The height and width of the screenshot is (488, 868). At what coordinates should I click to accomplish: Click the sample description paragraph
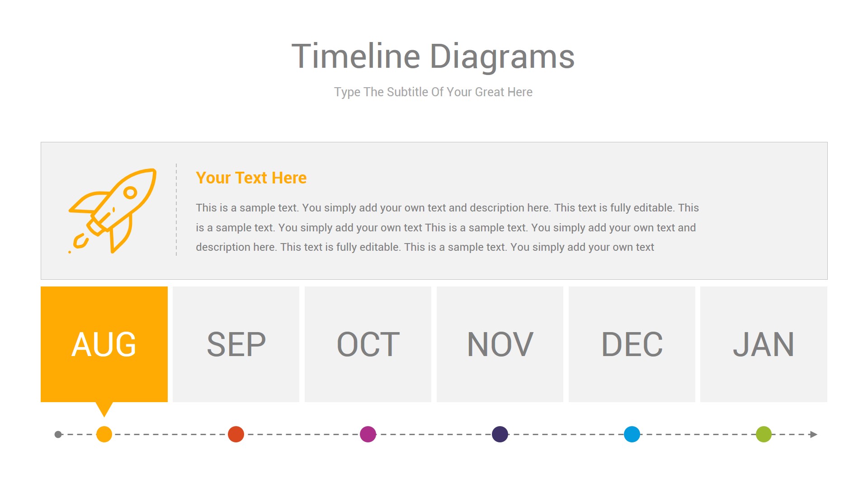coord(447,227)
